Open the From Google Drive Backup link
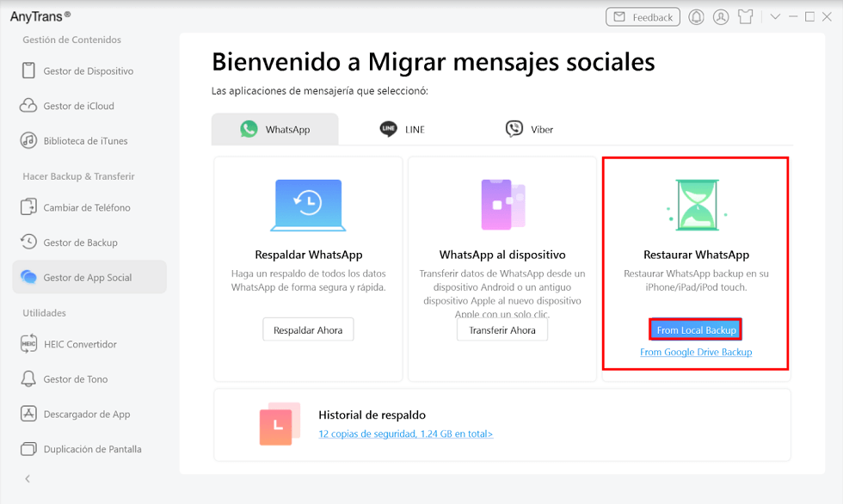 pyautogui.click(x=696, y=352)
